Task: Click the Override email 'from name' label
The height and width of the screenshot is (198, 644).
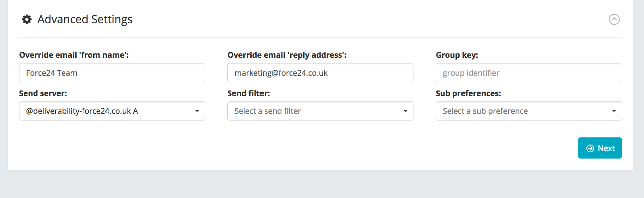Action: pyautogui.click(x=74, y=55)
